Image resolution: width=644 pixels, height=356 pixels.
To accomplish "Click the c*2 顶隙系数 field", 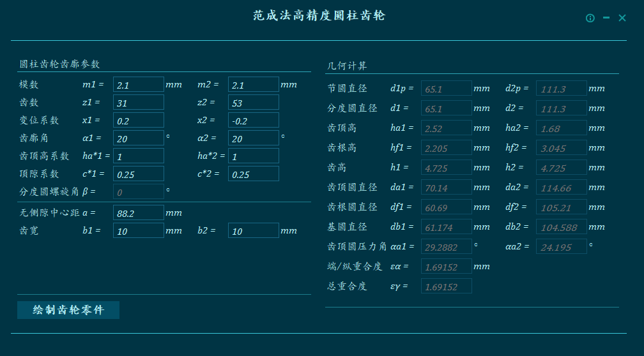I will [254, 174].
